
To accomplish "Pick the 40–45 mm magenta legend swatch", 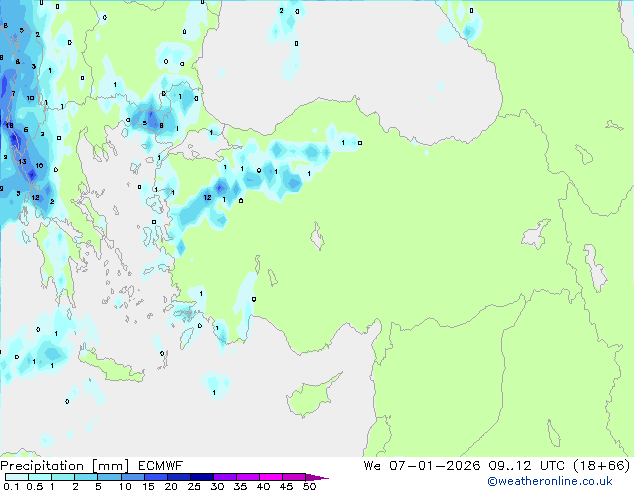I will coord(271,477).
